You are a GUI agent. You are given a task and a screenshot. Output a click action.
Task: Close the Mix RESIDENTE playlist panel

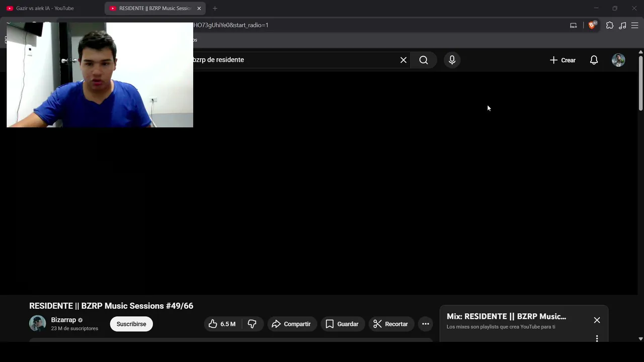pos(597,320)
